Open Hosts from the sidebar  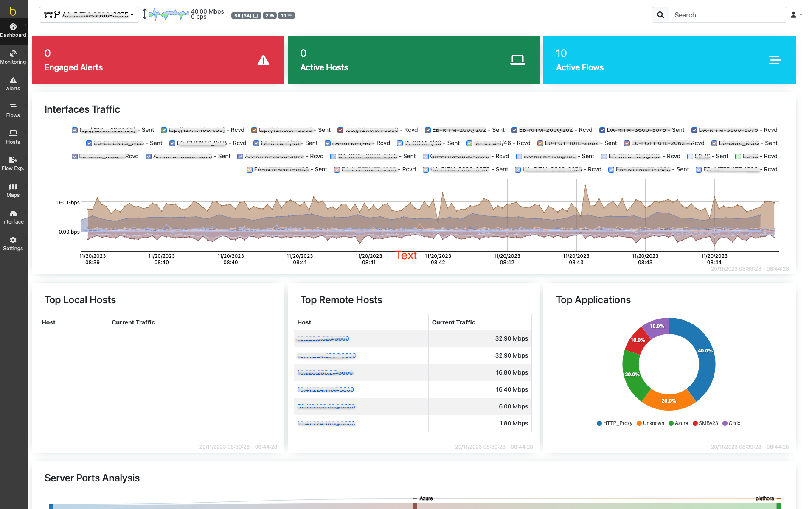[x=13, y=137]
